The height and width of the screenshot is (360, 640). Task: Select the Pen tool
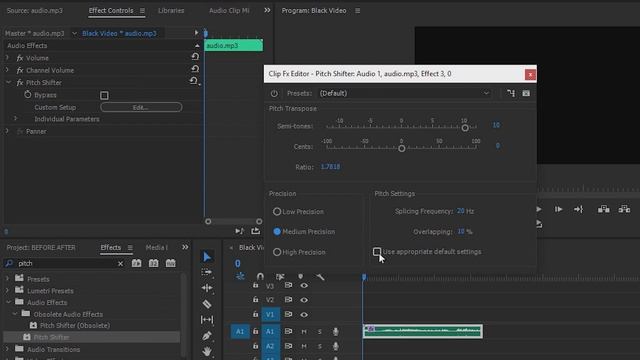click(x=207, y=336)
